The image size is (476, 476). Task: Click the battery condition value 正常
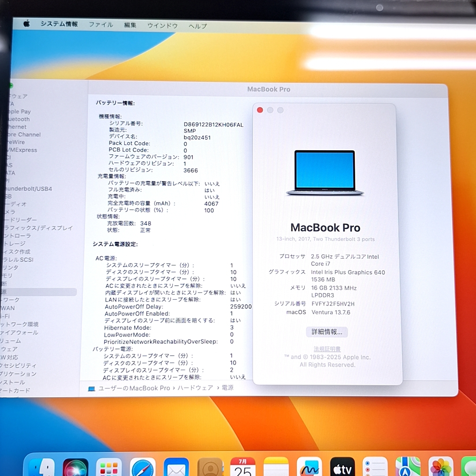(145, 231)
